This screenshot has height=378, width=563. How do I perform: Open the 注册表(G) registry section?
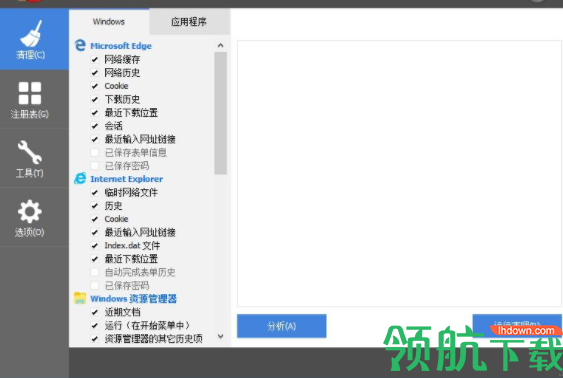click(x=34, y=99)
